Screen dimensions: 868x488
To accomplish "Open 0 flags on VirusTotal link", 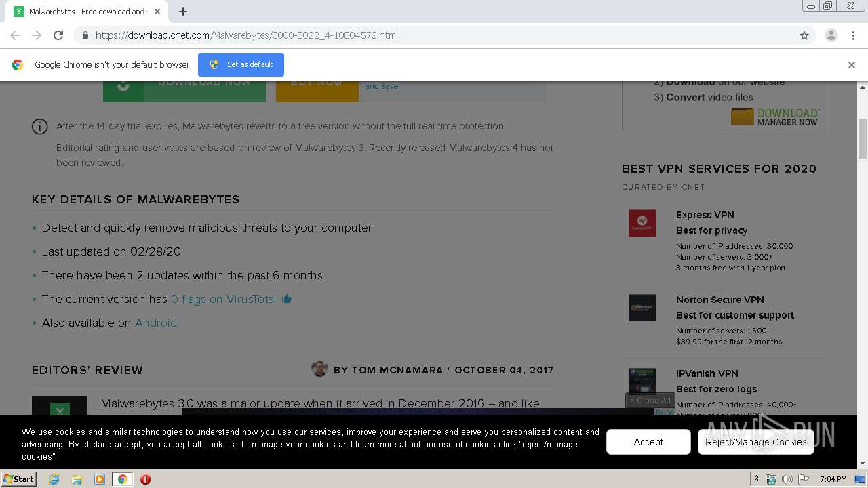I will 223,299.
